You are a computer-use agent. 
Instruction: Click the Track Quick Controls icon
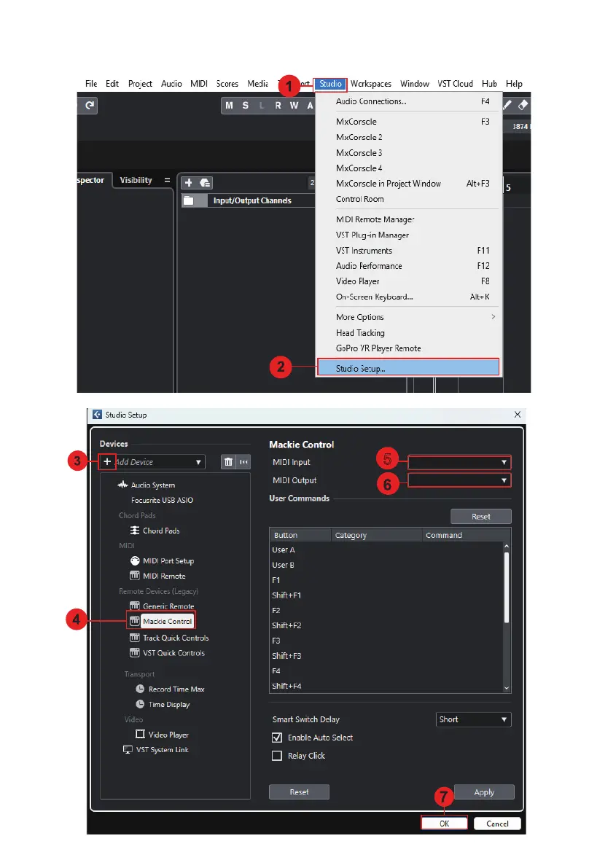click(x=135, y=638)
